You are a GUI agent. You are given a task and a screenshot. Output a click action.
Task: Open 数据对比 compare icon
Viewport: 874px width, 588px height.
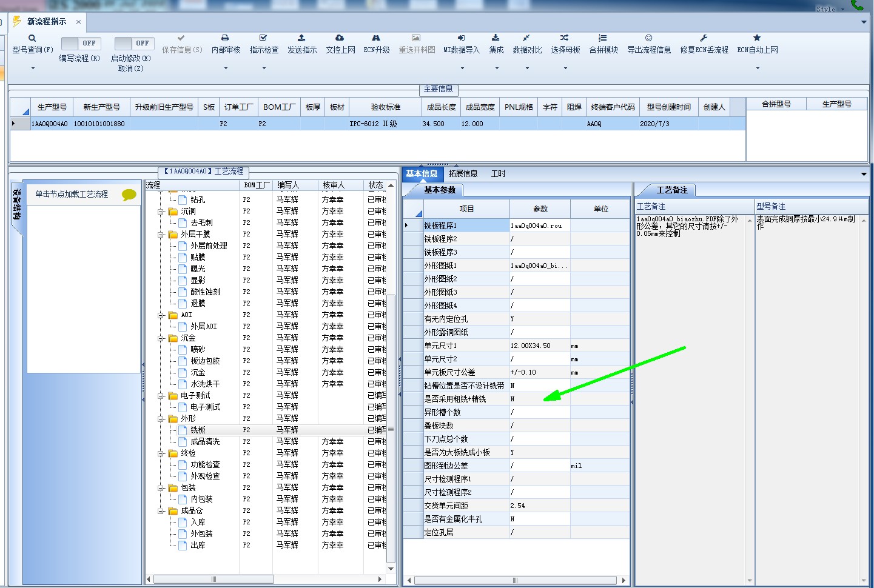pyautogui.click(x=526, y=38)
